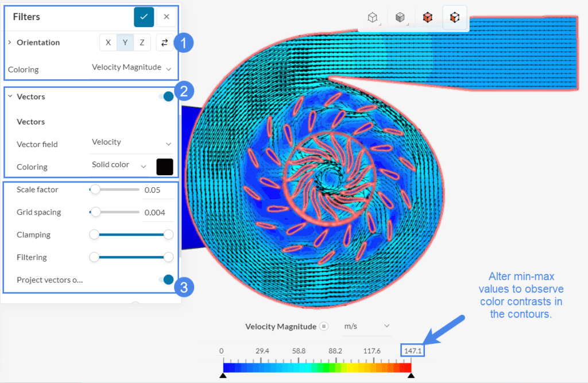Click the swap orientation direction icon
This screenshot has width=588, height=383.
165,42
